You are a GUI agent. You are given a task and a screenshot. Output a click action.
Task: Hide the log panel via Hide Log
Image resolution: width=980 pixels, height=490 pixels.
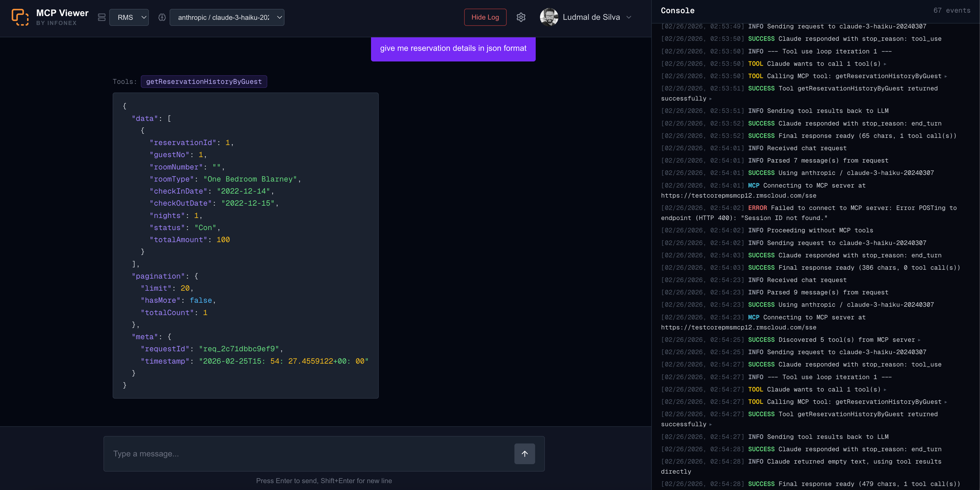pyautogui.click(x=485, y=17)
